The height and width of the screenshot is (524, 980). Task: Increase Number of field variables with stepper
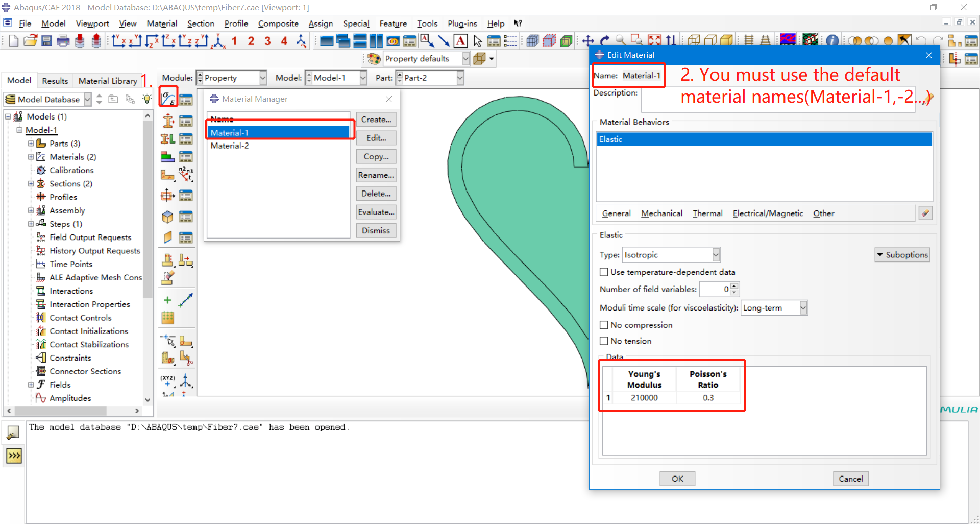(x=734, y=286)
